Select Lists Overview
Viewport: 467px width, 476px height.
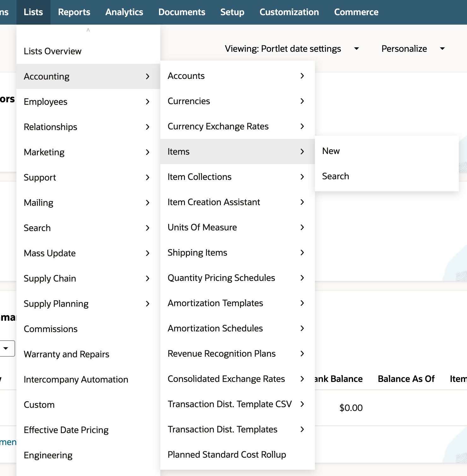(88, 51)
